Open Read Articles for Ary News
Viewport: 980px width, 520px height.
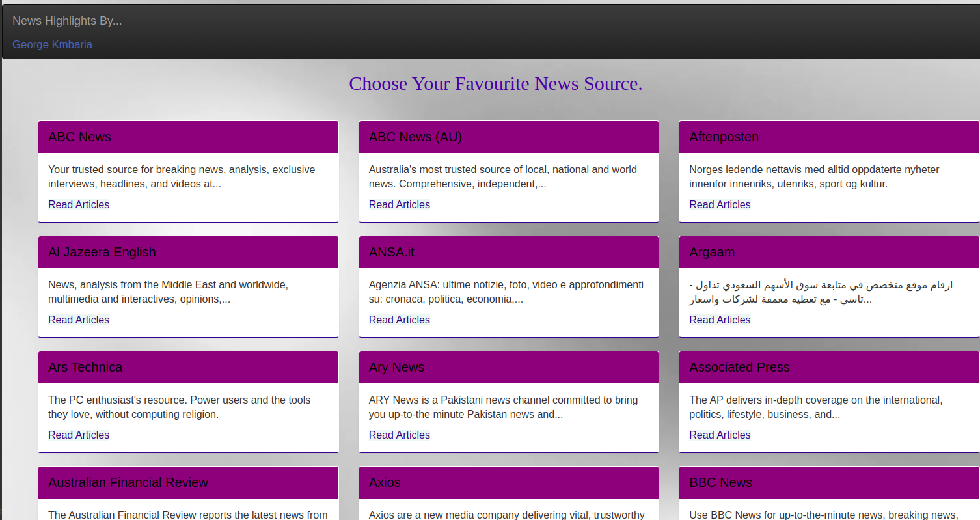400,435
